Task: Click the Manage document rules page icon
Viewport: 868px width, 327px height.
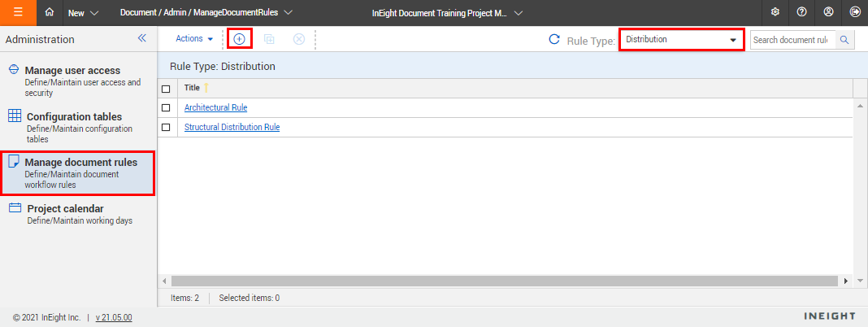Action: tap(15, 163)
